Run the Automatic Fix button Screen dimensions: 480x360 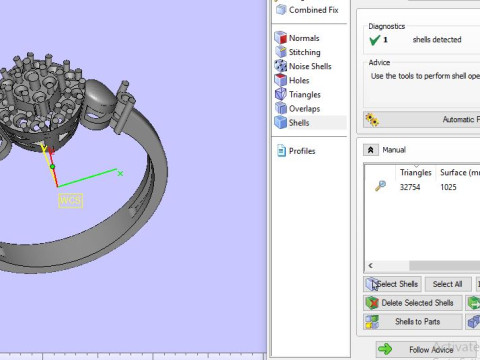pyautogui.click(x=422, y=119)
